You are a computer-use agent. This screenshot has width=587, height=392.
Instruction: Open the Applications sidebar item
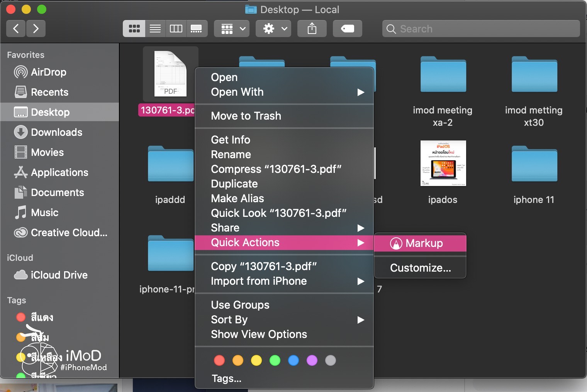click(59, 172)
